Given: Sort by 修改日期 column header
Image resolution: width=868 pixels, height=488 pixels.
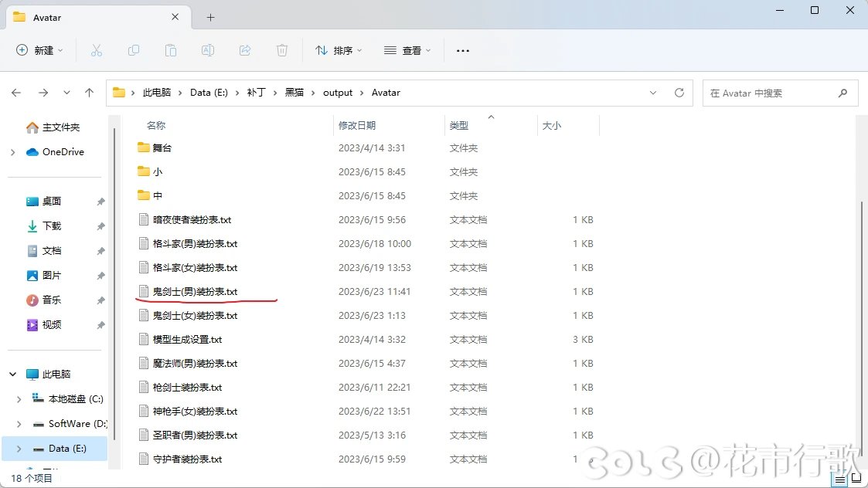Looking at the screenshot, I should (357, 126).
